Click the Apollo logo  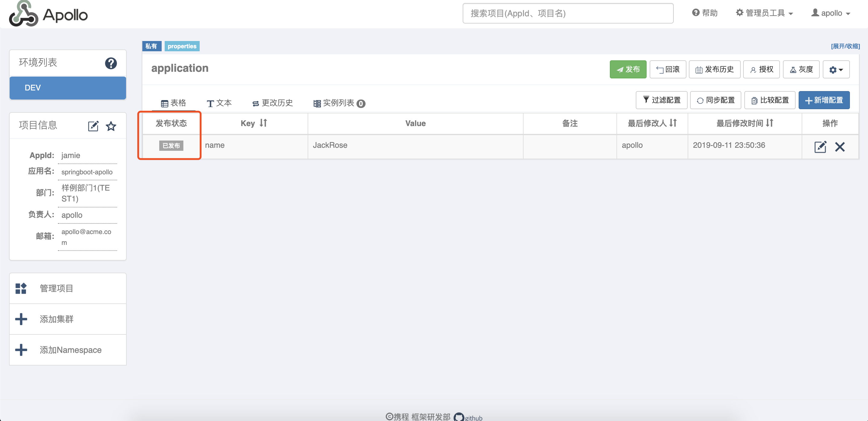(48, 14)
